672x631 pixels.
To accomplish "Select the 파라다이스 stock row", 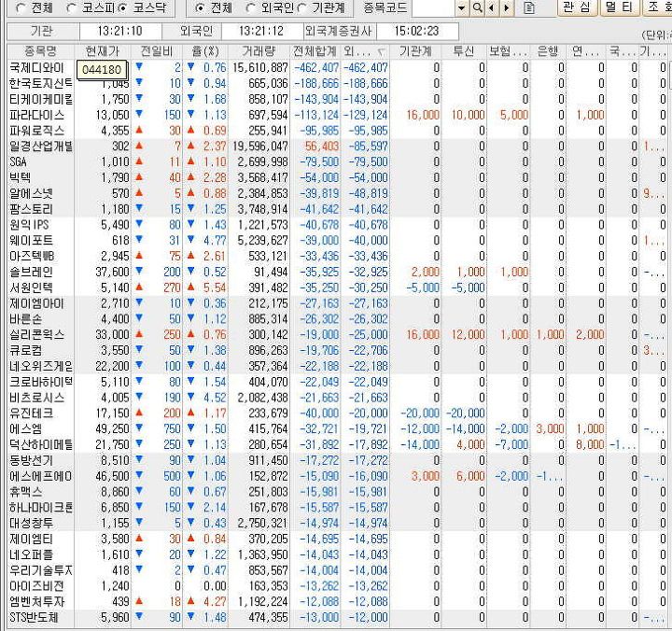I will coord(336,115).
